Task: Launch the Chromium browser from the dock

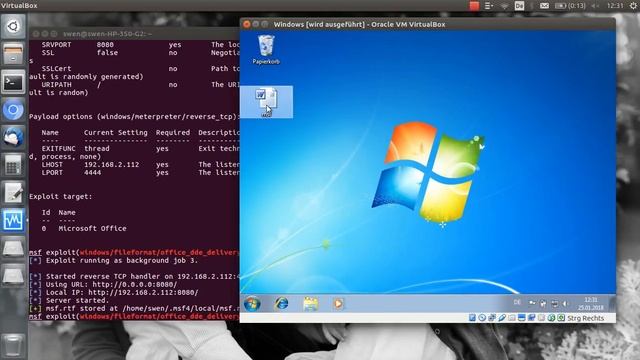Action: [13, 110]
